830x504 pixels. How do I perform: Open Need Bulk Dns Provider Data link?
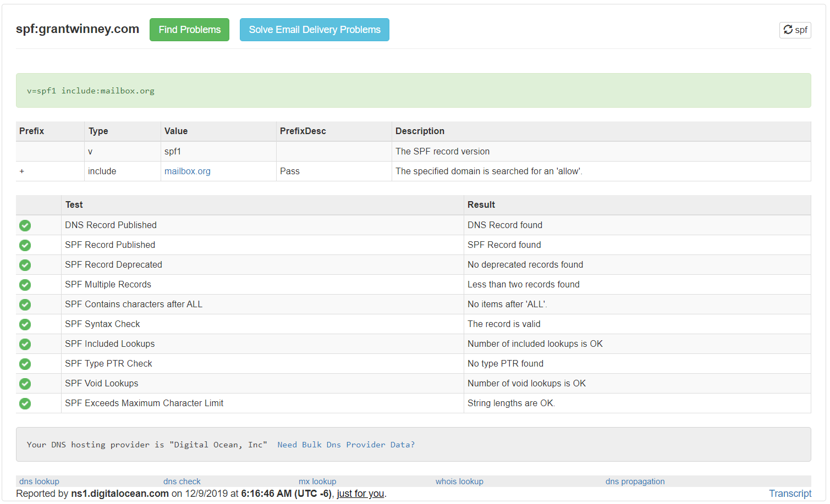(346, 445)
